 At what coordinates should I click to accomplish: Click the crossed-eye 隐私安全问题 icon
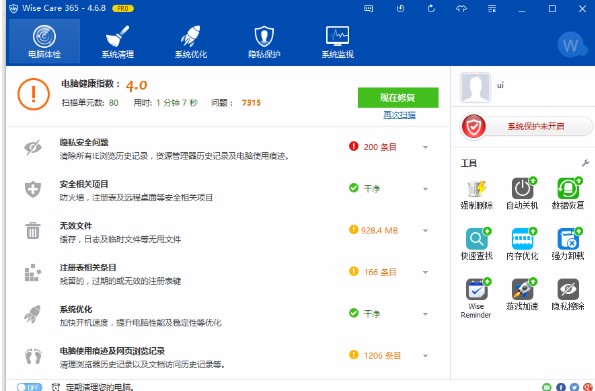pyautogui.click(x=33, y=147)
